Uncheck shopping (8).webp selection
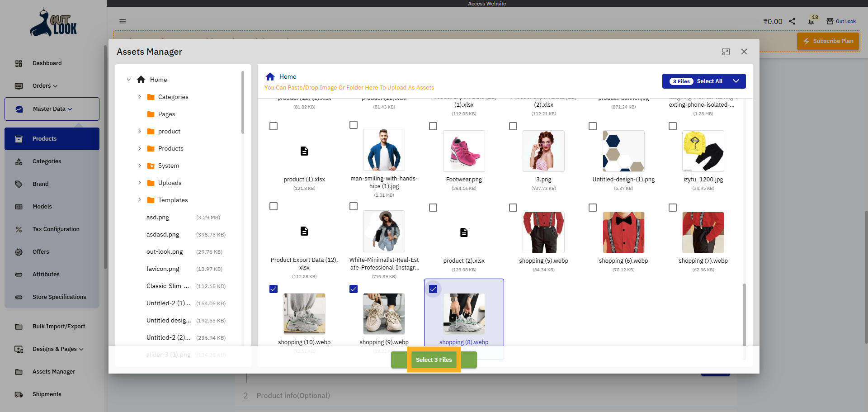 pyautogui.click(x=433, y=289)
